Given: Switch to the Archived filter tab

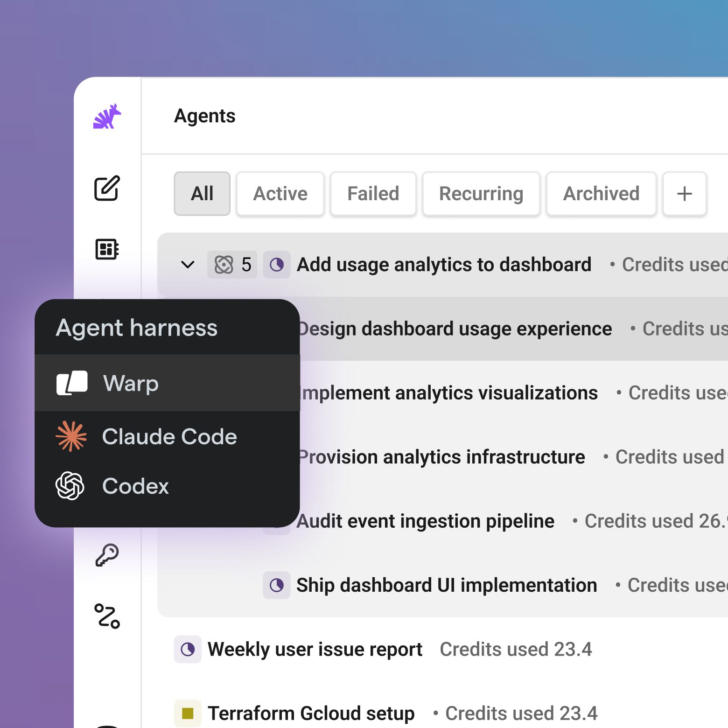Looking at the screenshot, I should tap(601, 194).
